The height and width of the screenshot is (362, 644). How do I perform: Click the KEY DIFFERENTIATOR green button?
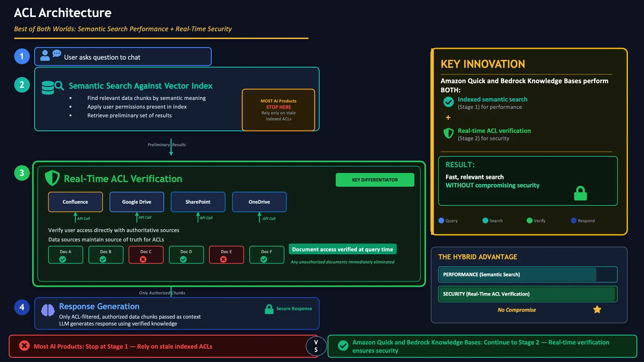[x=375, y=180]
